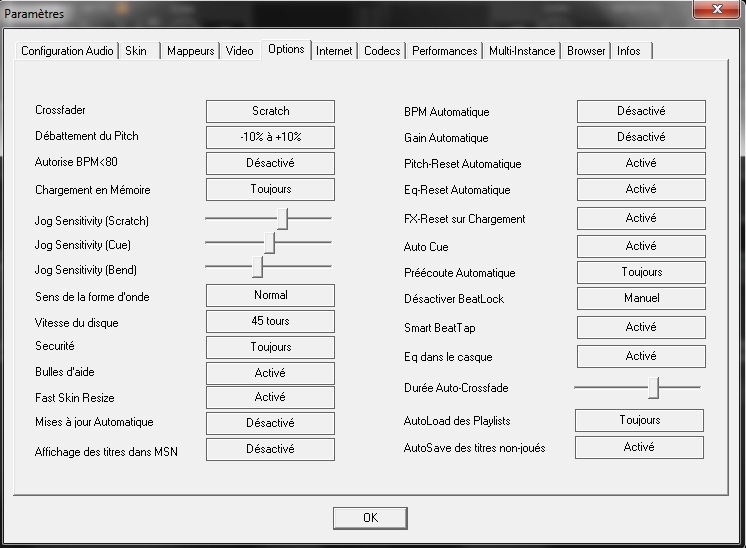This screenshot has height=548, width=746.
Task: Toggle Auto Cue Activé button
Action: 641,247
